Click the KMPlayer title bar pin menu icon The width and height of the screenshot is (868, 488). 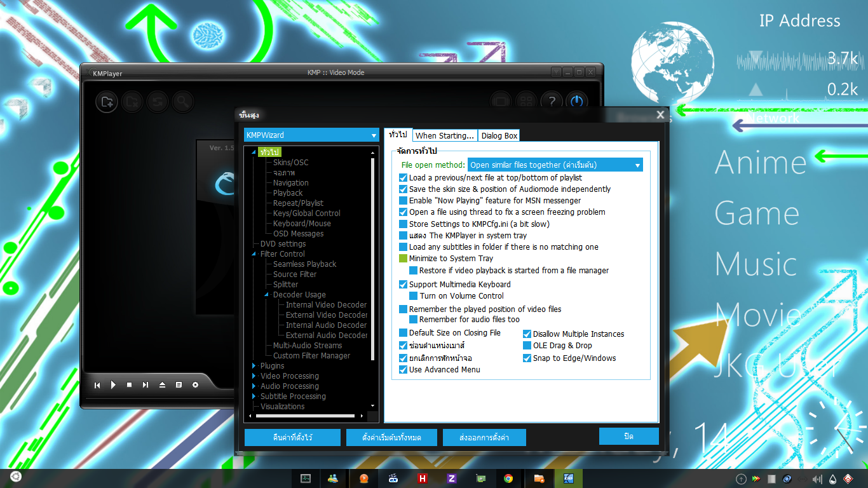[x=556, y=72]
